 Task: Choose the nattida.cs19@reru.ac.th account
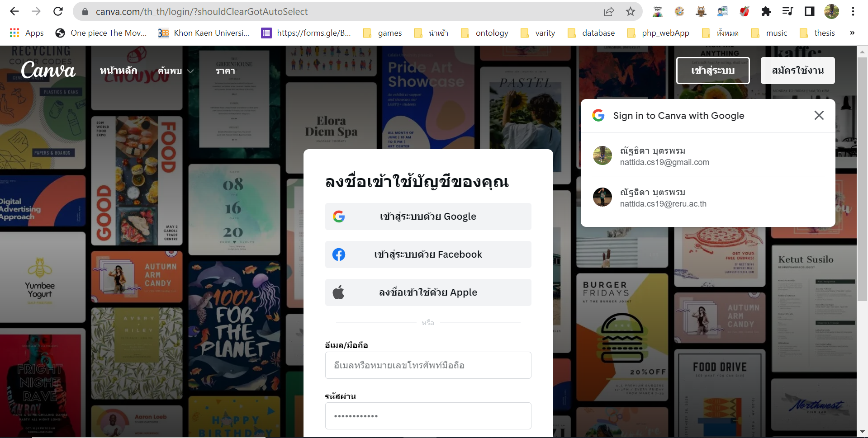pyautogui.click(x=708, y=198)
